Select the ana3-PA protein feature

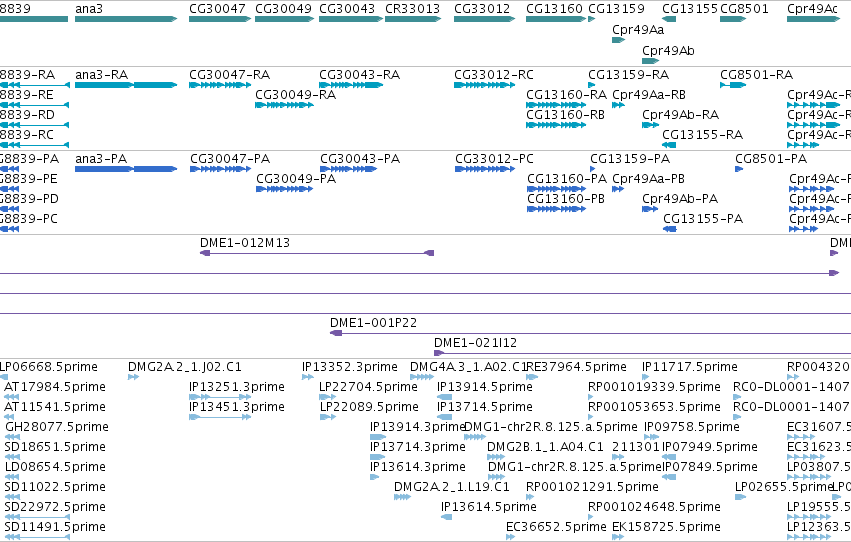pyautogui.click(x=126, y=169)
